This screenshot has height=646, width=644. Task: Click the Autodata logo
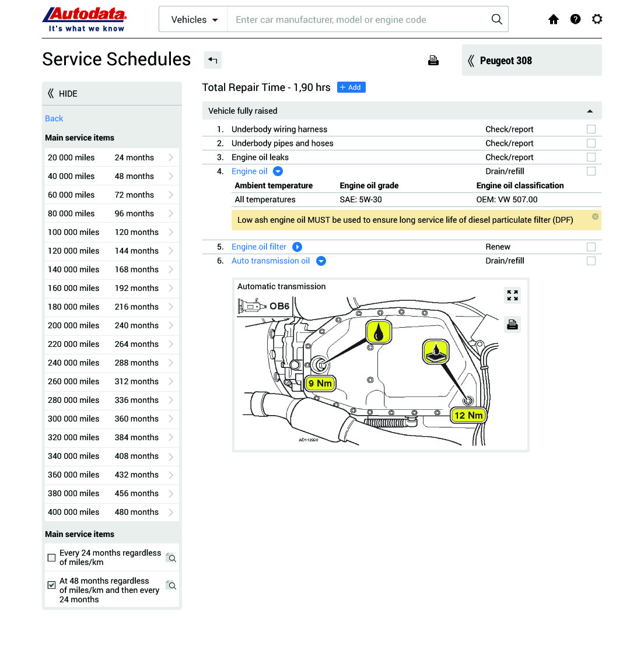85,19
